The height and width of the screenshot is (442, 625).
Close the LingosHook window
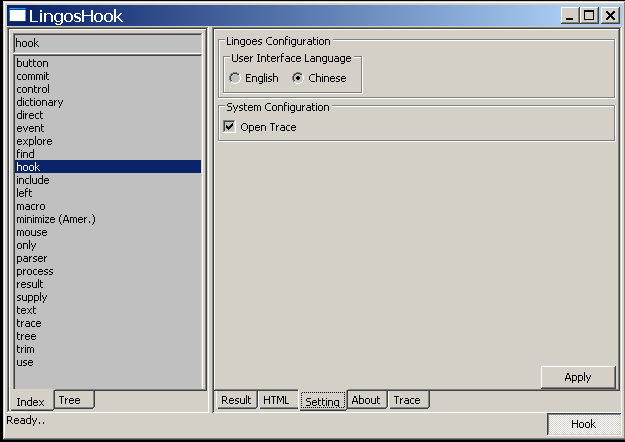click(610, 16)
